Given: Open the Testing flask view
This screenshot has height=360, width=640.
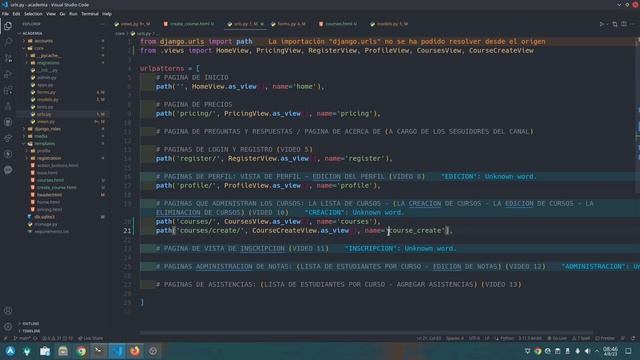Looking at the screenshot, I should click(x=8, y=106).
